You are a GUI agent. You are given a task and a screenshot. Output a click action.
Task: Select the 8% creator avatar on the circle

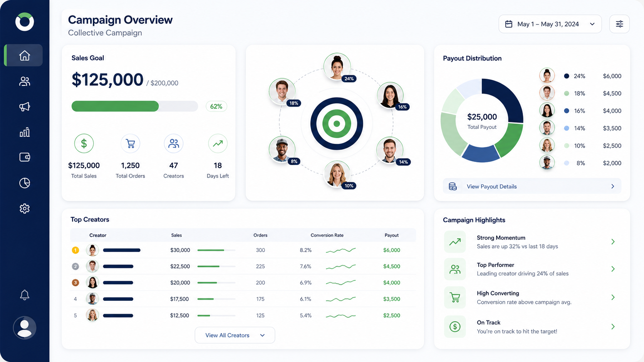pyautogui.click(x=282, y=150)
